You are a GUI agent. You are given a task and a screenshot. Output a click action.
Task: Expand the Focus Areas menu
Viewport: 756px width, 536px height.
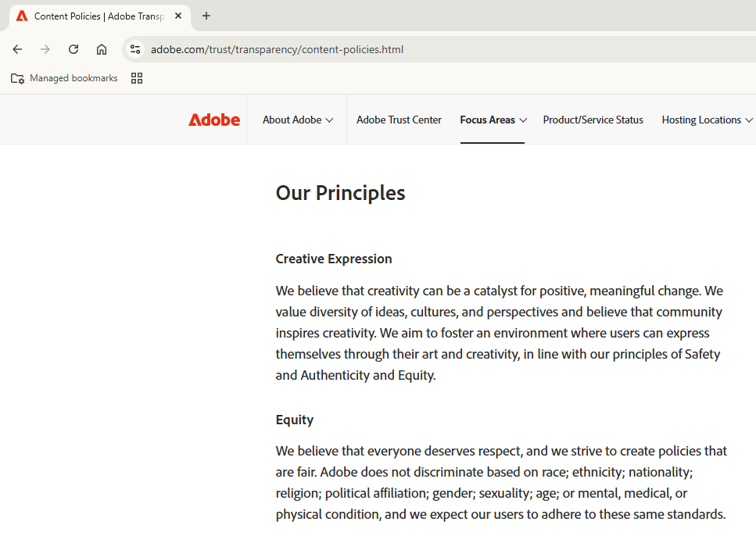[493, 120]
